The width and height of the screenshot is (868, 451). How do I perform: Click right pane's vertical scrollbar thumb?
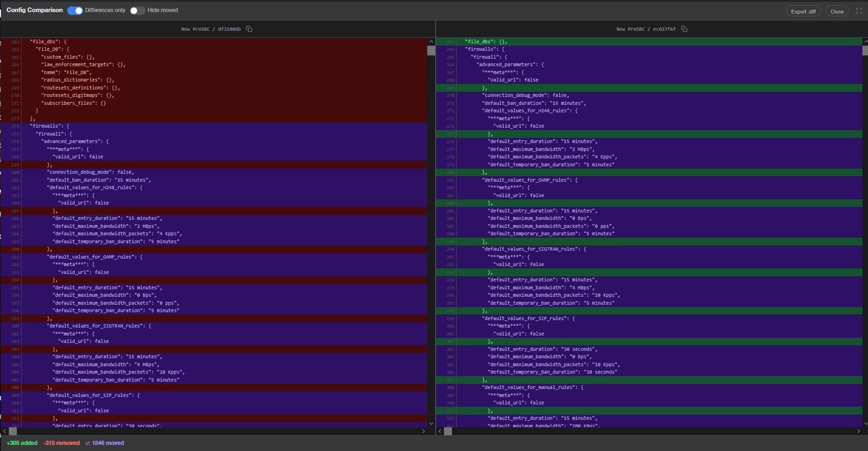865,50
